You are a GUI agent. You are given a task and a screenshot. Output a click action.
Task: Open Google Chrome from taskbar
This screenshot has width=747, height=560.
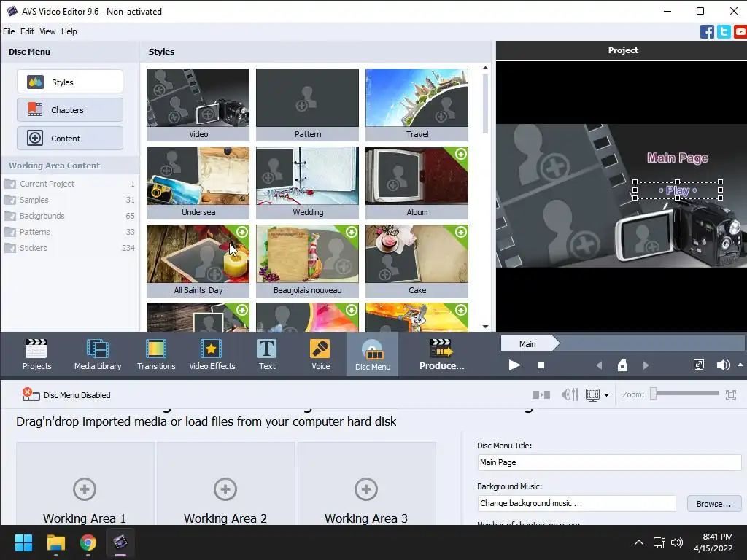[x=88, y=542]
